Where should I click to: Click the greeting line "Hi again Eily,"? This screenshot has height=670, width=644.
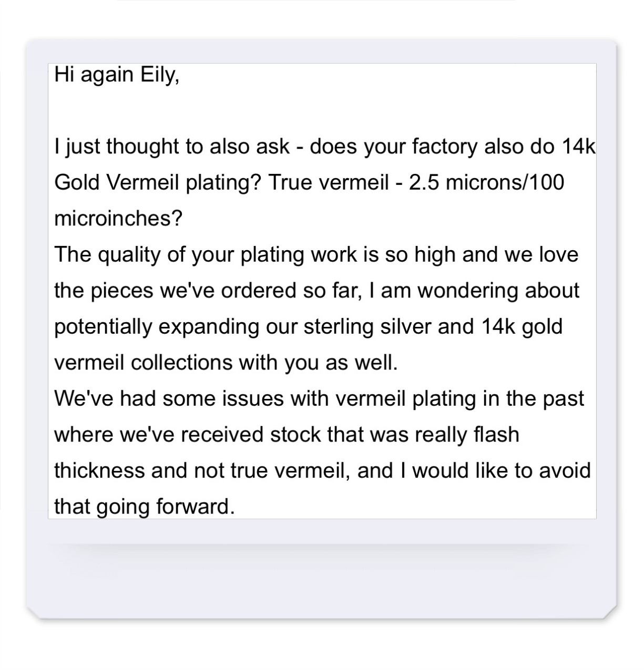pos(117,75)
